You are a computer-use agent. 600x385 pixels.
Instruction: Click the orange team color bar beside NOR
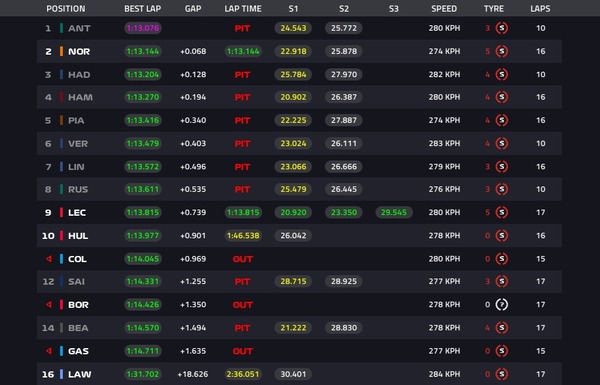coord(61,51)
